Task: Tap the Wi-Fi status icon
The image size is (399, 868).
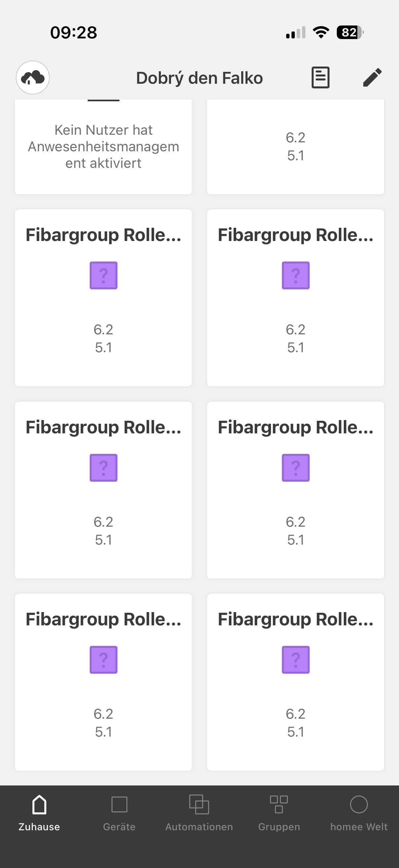Action: click(x=321, y=32)
